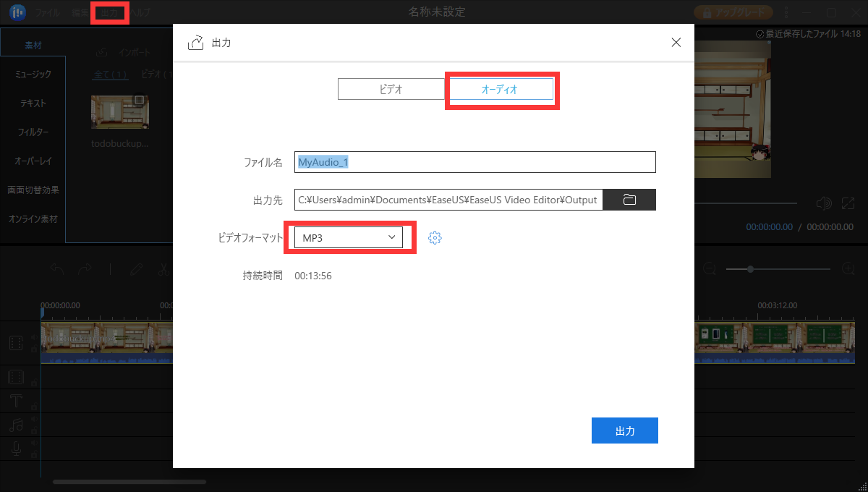This screenshot has height=492, width=868.
Task: Open the three-dot menu in title bar
Action: pos(786,12)
